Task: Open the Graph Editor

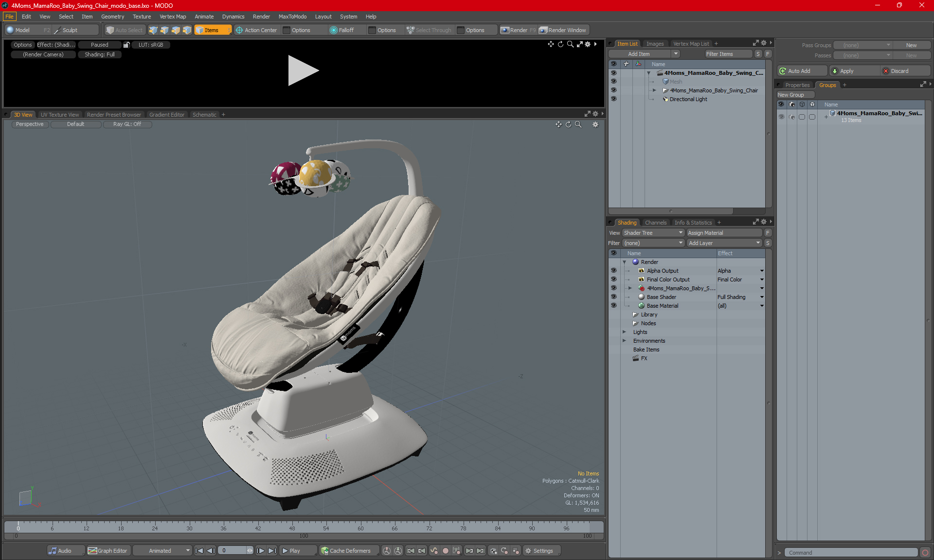Action: coord(108,551)
